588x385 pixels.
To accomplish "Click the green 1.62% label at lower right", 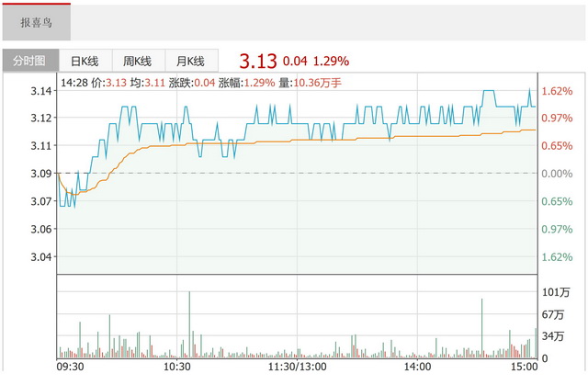I will click(557, 256).
